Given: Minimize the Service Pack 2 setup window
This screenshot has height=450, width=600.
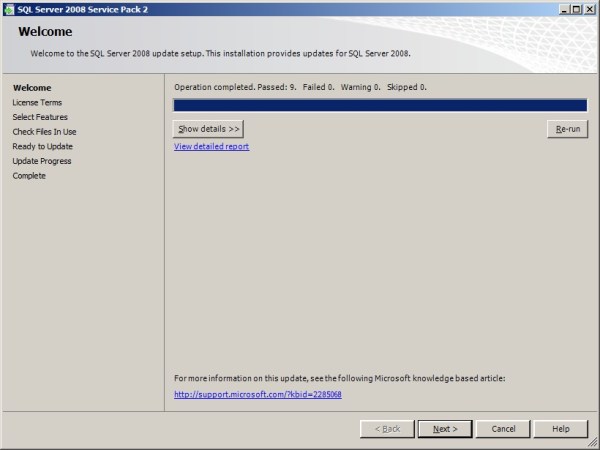Looking at the screenshot, I should [563, 8].
